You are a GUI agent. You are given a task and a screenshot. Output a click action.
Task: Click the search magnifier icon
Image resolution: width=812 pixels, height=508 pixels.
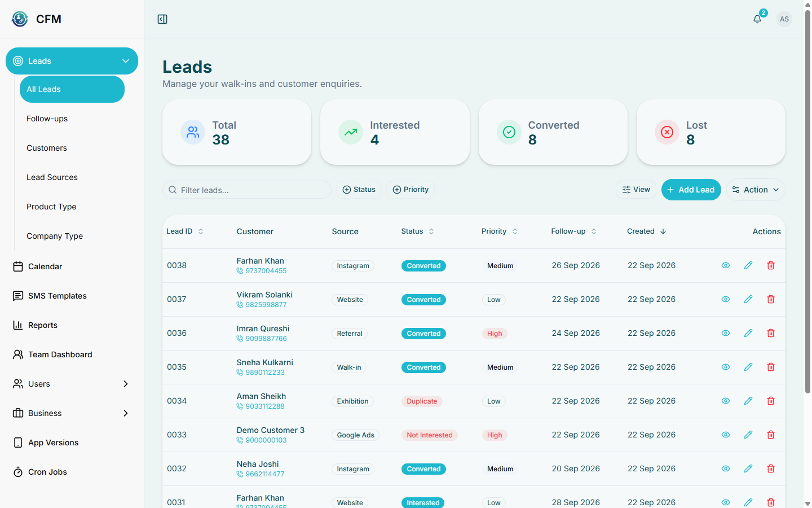point(173,190)
